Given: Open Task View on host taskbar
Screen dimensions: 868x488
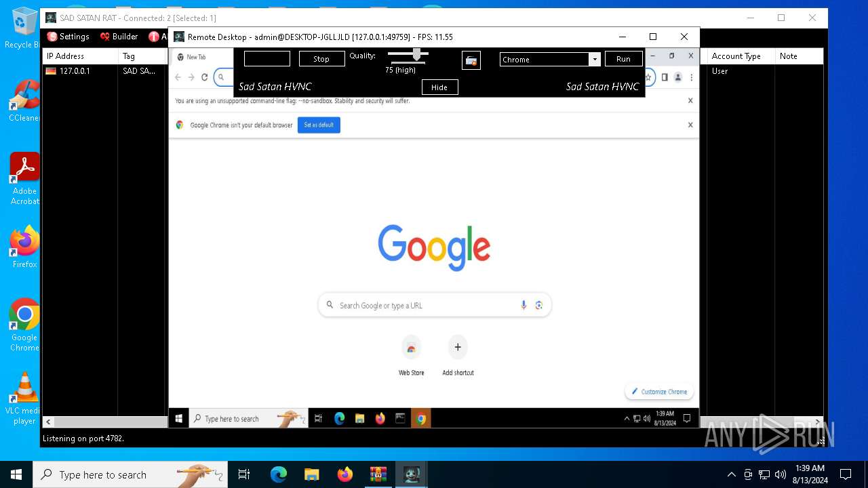Looking at the screenshot, I should [x=244, y=474].
